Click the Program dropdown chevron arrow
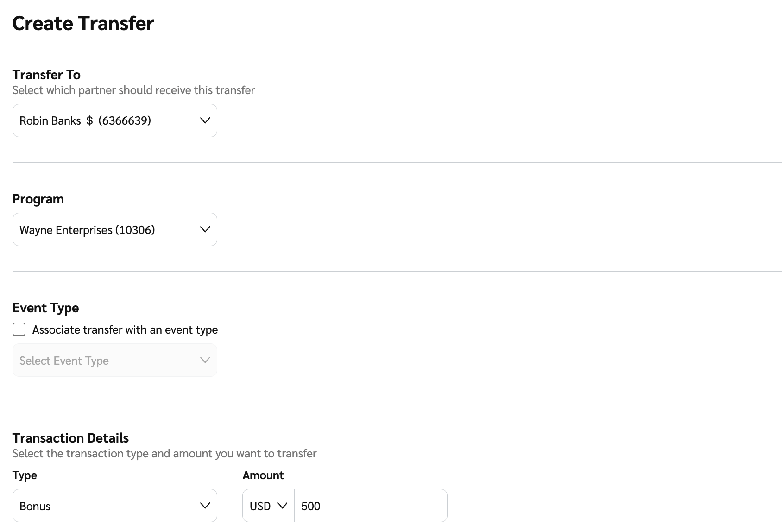 tap(205, 229)
